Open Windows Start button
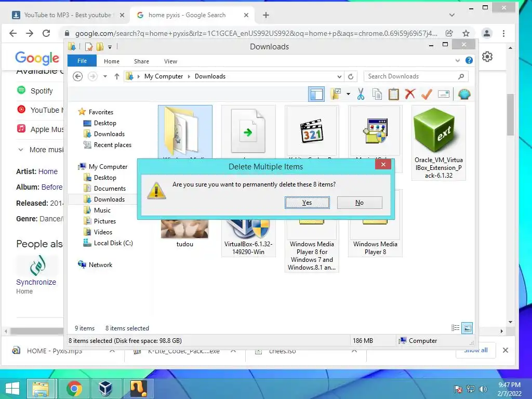 click(12, 388)
